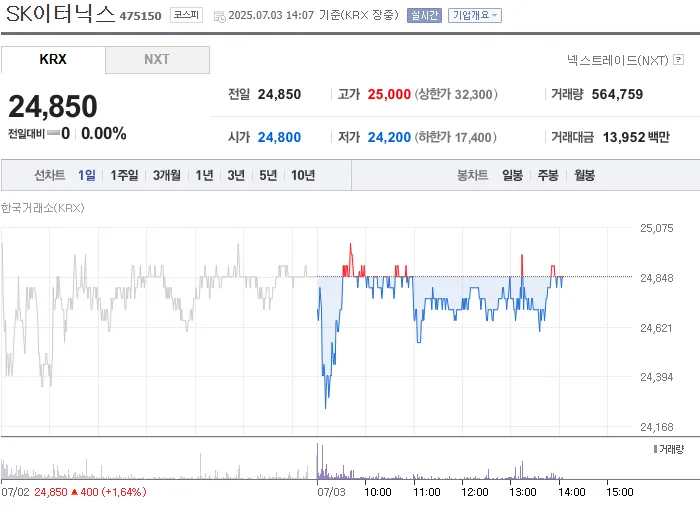Select the 3년 line chart range
700x515 pixels.
236,175
